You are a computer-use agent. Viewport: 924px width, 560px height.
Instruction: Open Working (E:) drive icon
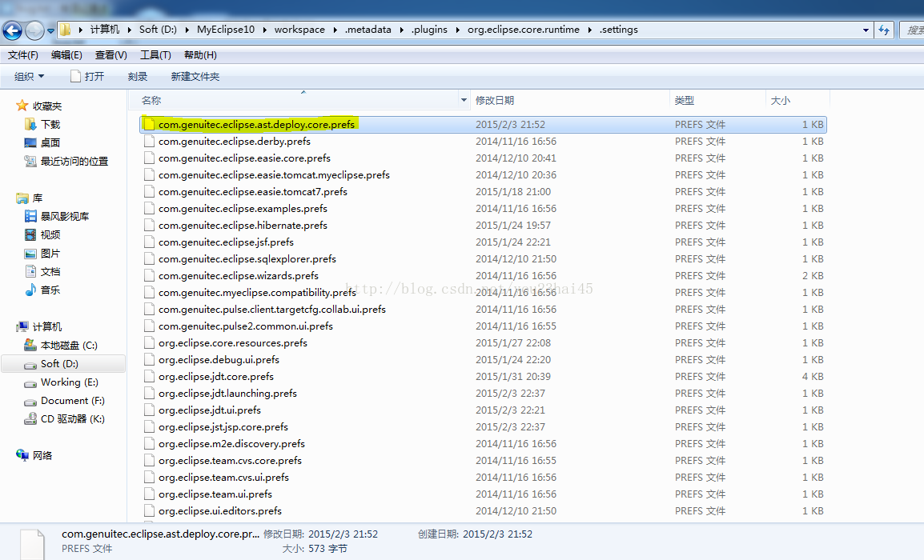30,382
